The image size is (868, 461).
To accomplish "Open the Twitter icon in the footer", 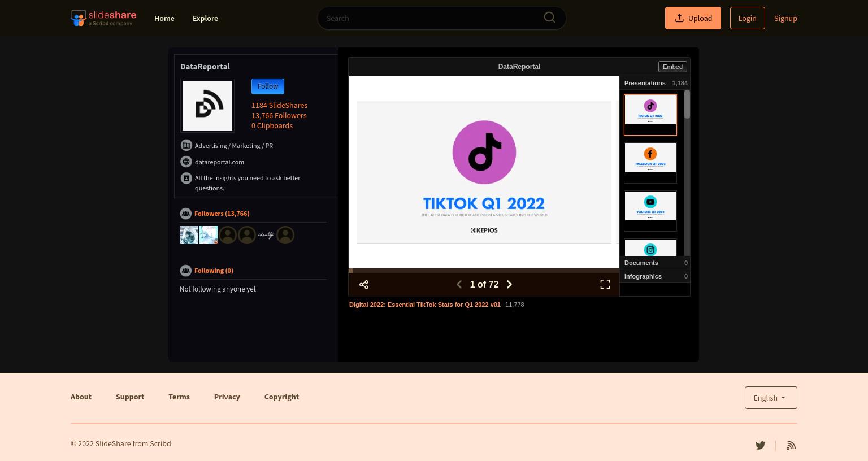I will (x=760, y=445).
